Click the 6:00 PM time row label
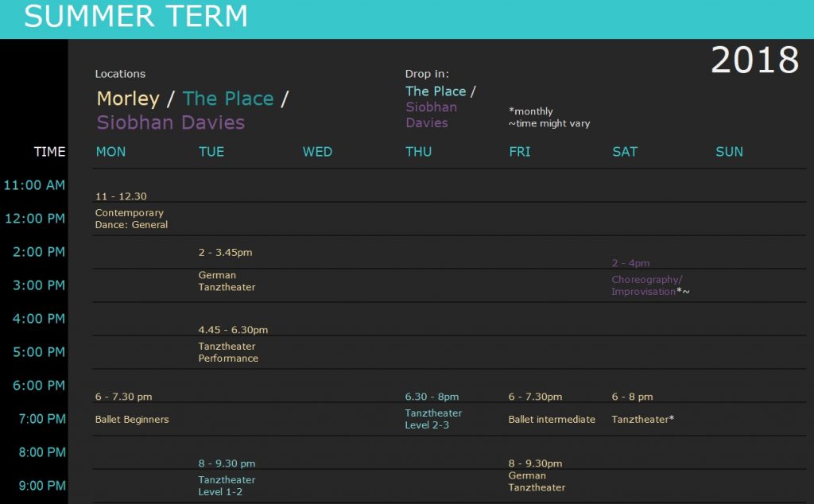 pos(39,385)
